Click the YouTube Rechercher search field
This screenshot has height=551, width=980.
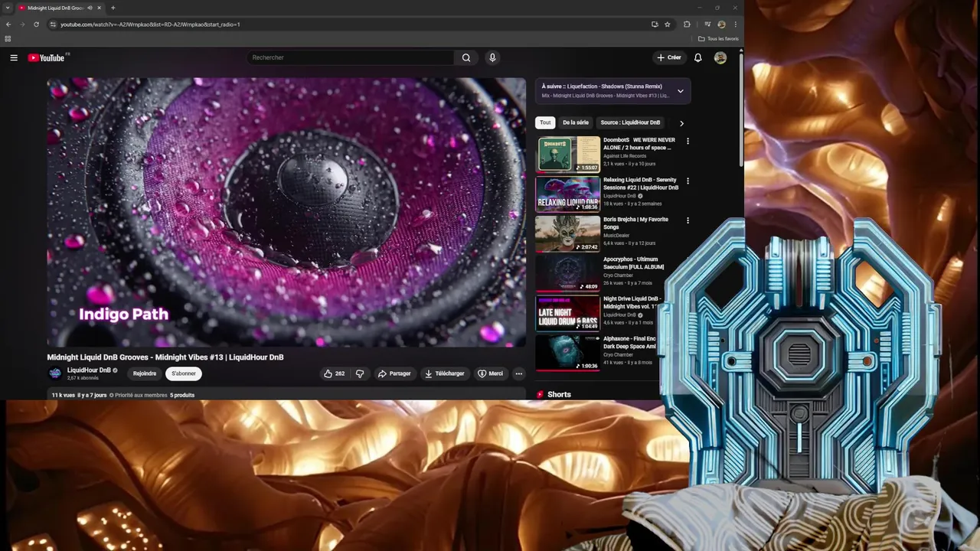[x=351, y=57]
